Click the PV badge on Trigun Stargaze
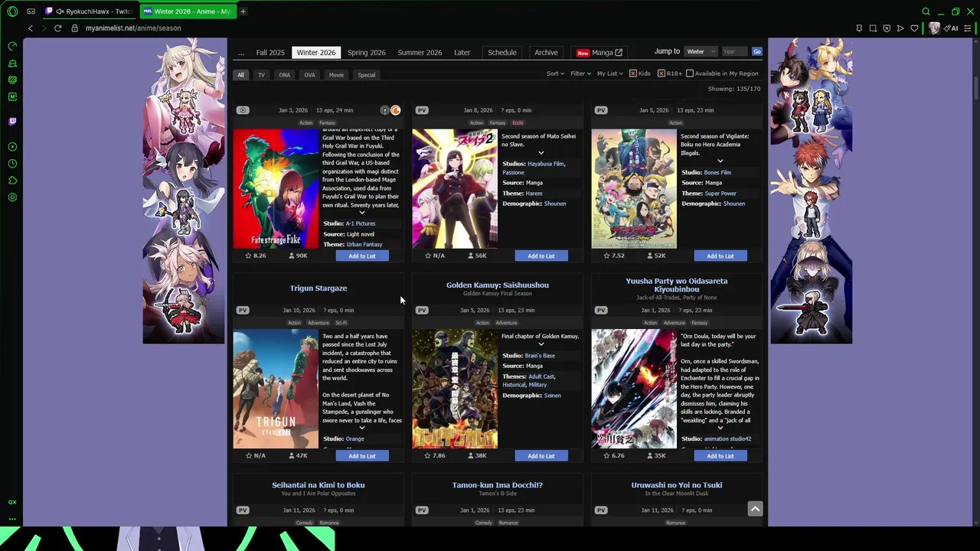Screen dimensions: 980x551 tap(243, 310)
